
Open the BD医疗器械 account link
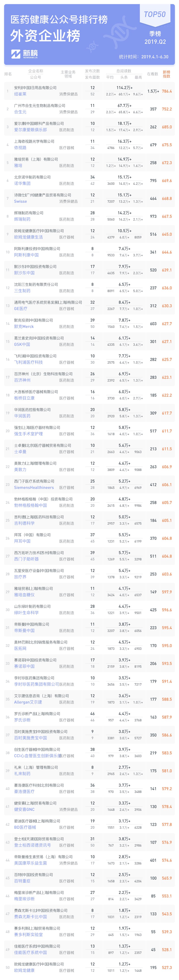(25, 827)
